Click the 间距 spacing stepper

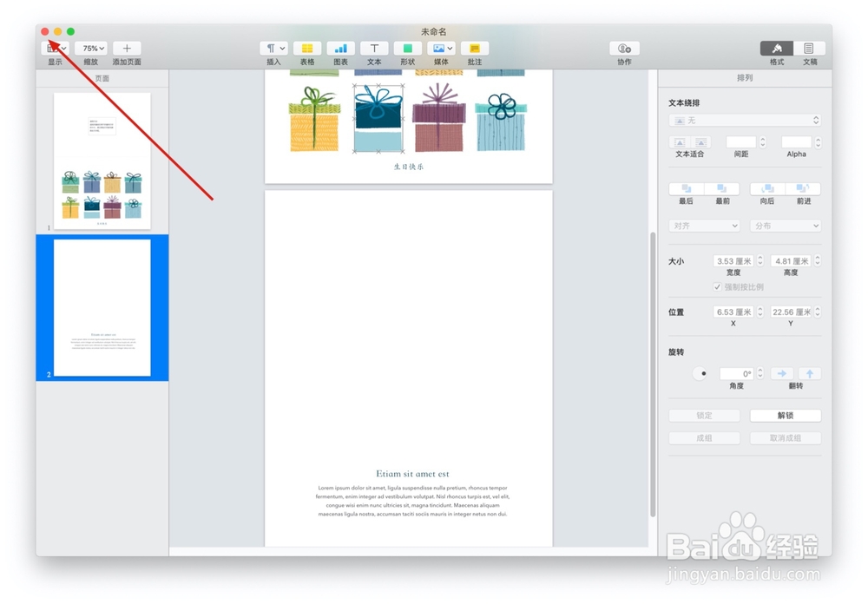[762, 142]
